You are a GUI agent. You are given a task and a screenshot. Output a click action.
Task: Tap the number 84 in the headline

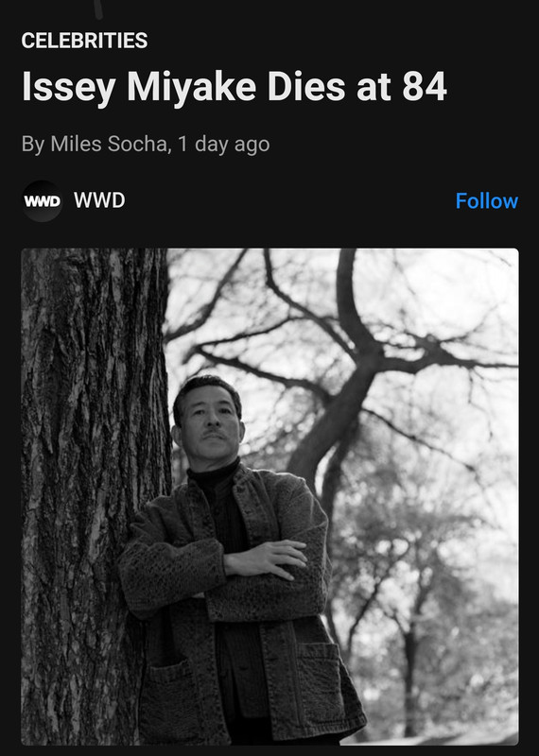coord(425,87)
